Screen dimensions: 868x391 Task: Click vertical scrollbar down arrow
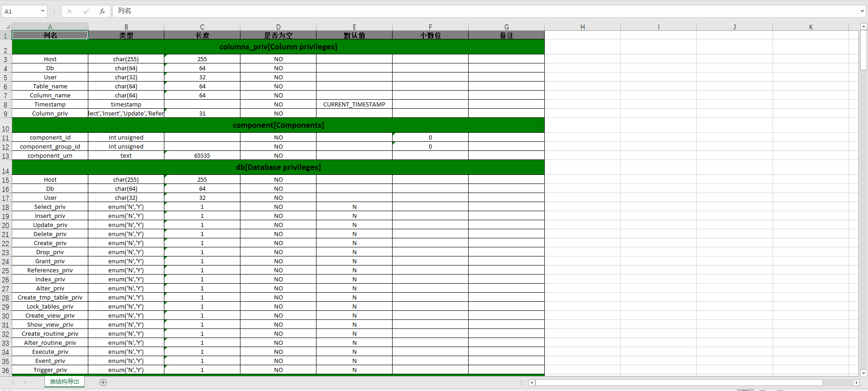pyautogui.click(x=863, y=373)
